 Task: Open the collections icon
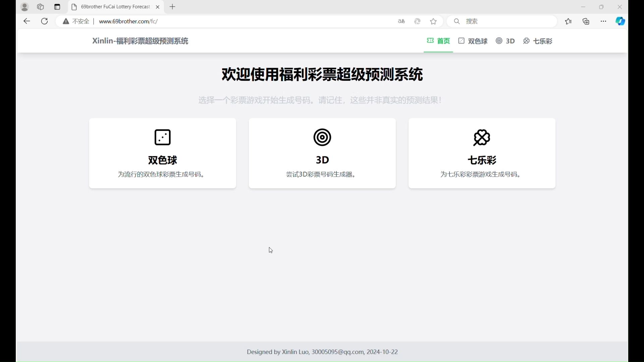[586, 21]
